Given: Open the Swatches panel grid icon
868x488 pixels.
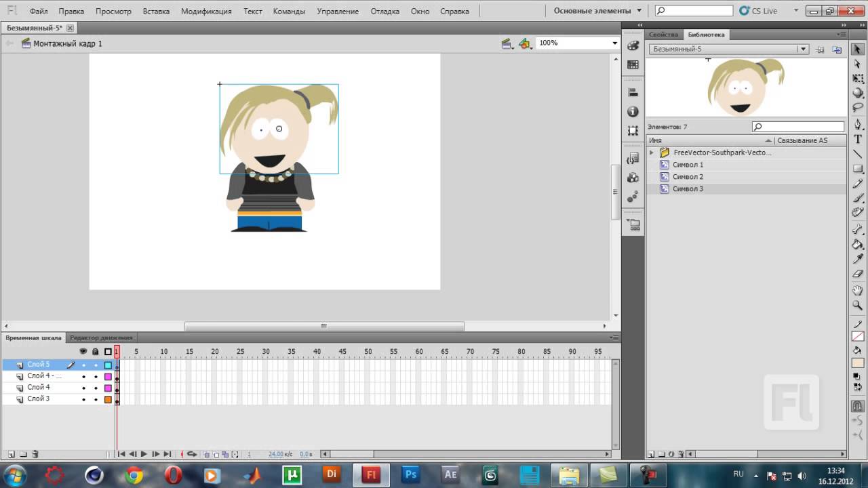Looking at the screenshot, I should coord(633,64).
